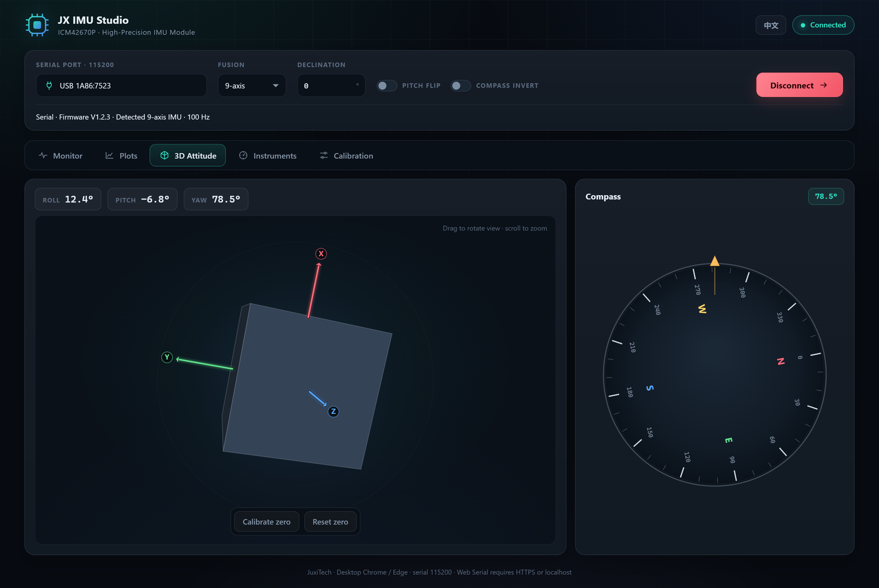
Task: Open the USB 1A86:7523 serial port selector
Action: pyautogui.click(x=121, y=85)
